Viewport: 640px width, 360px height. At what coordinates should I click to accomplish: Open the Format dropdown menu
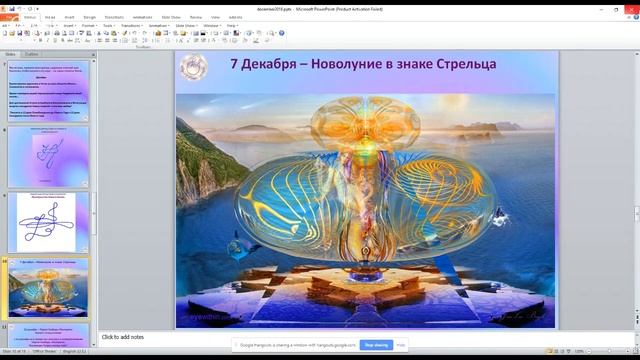89,26
